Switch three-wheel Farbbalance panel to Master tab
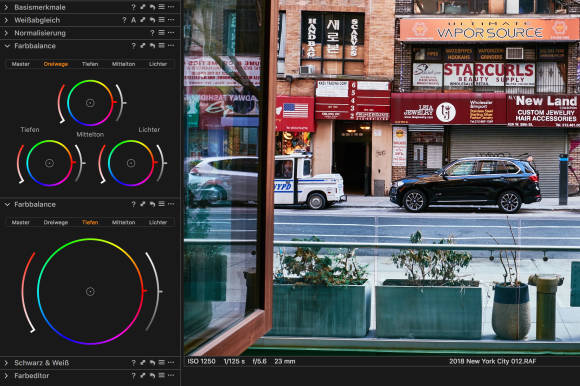 point(21,64)
